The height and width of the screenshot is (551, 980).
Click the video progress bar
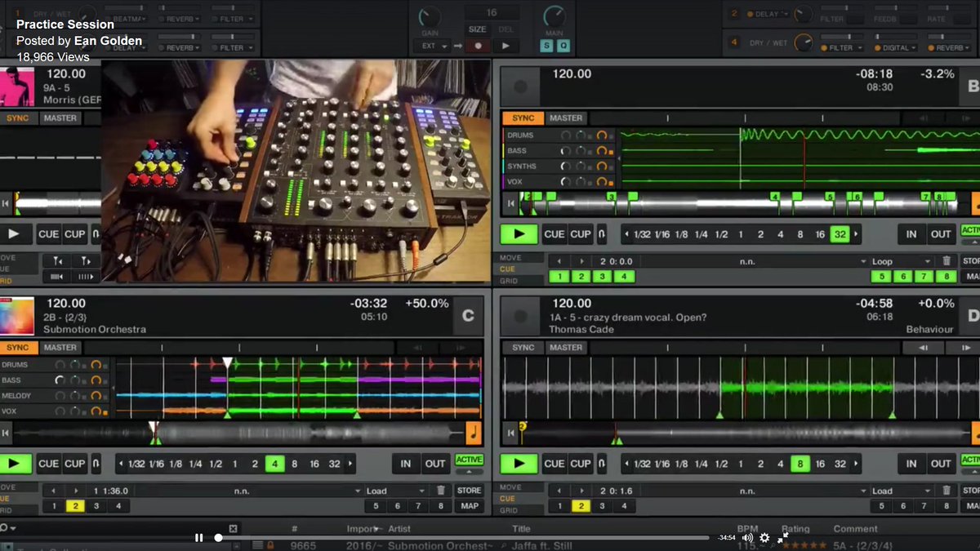464,537
